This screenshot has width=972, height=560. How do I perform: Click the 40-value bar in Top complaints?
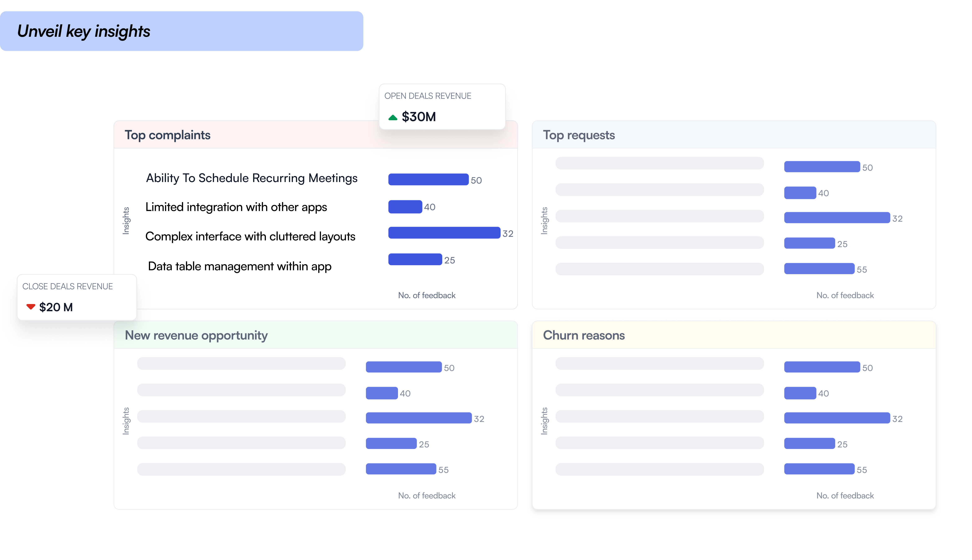coord(405,207)
